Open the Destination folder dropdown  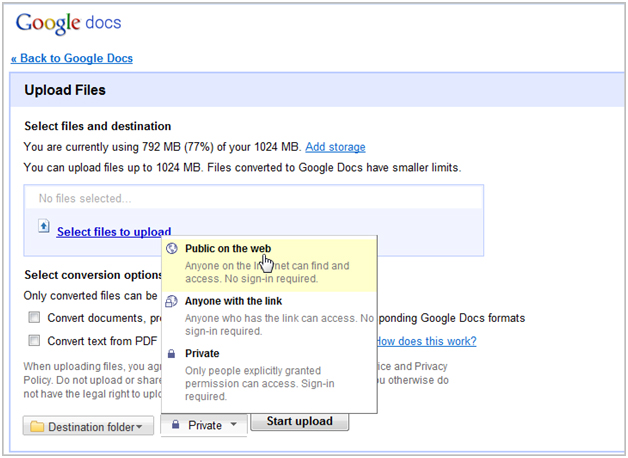[88, 426]
